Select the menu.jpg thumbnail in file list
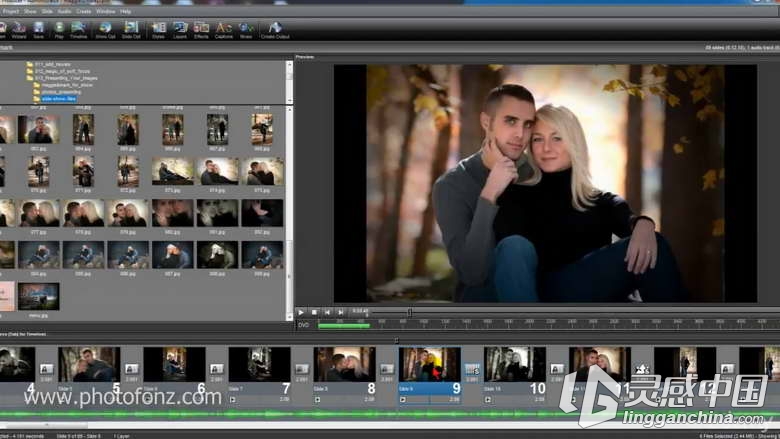780x439 pixels. pyautogui.click(x=38, y=296)
